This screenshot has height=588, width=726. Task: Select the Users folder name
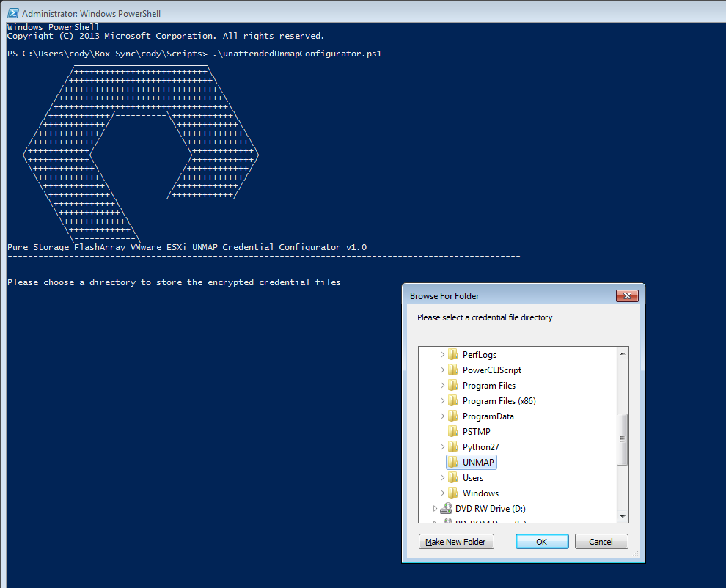click(x=473, y=477)
